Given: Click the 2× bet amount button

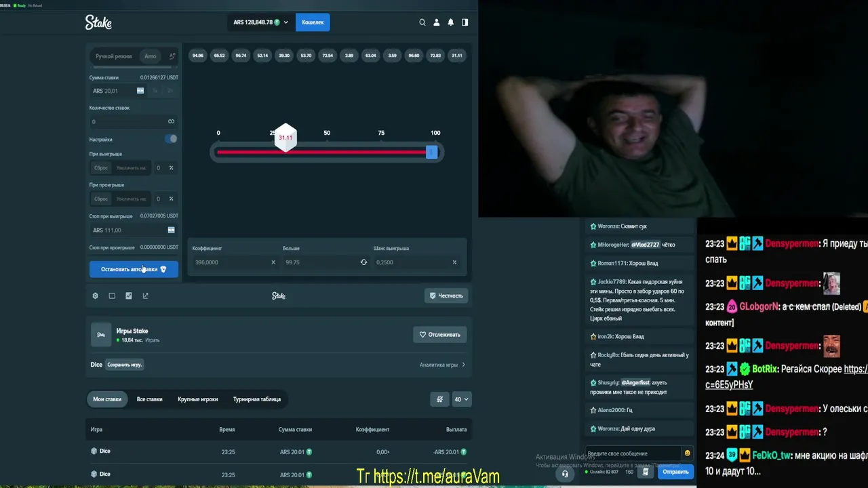Looking at the screenshot, I should pyautogui.click(x=170, y=91).
